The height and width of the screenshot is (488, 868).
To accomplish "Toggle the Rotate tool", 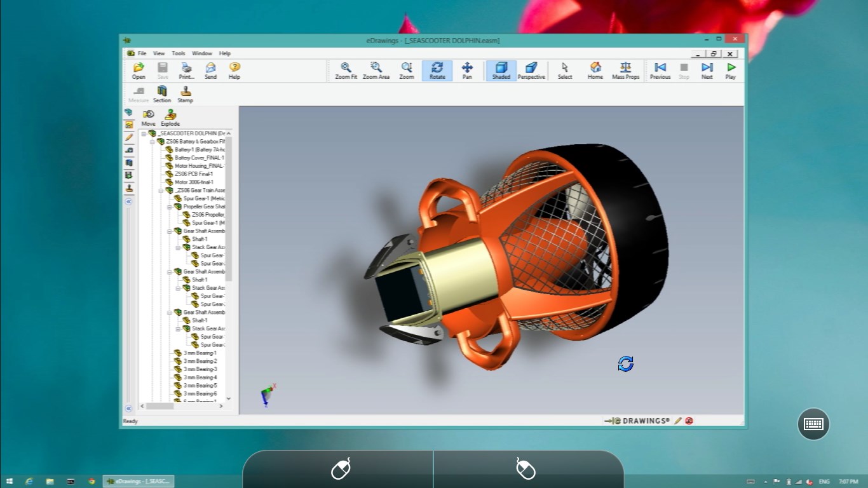I will (437, 70).
